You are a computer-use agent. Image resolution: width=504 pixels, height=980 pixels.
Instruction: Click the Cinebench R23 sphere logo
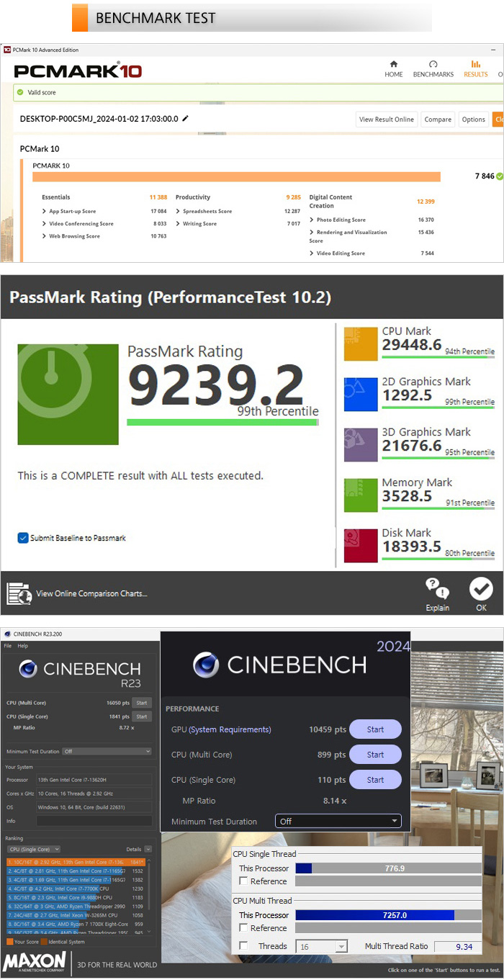[x=28, y=669]
